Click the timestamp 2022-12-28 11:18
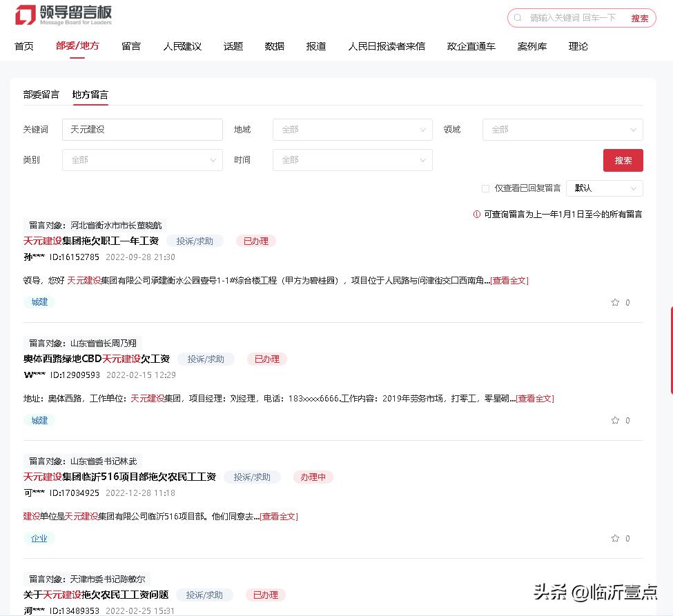The image size is (673, 616). click(140, 493)
